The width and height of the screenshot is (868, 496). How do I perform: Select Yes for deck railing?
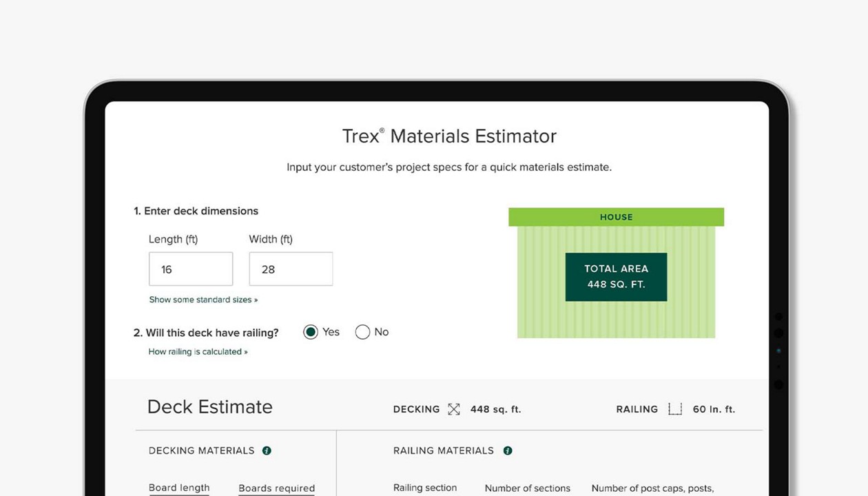[311, 332]
